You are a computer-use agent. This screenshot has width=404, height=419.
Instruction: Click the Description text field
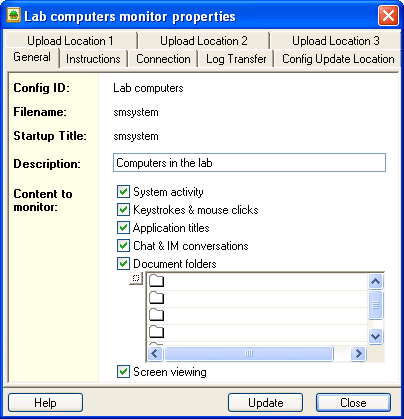pos(249,163)
